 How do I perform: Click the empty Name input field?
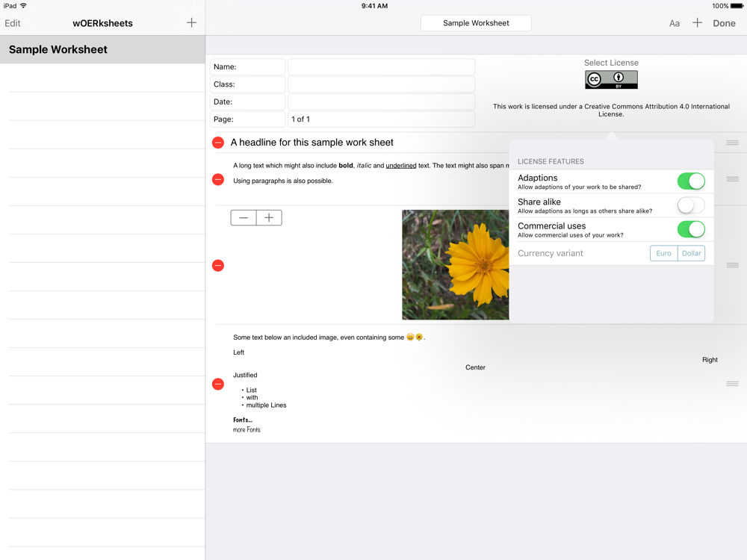381,67
